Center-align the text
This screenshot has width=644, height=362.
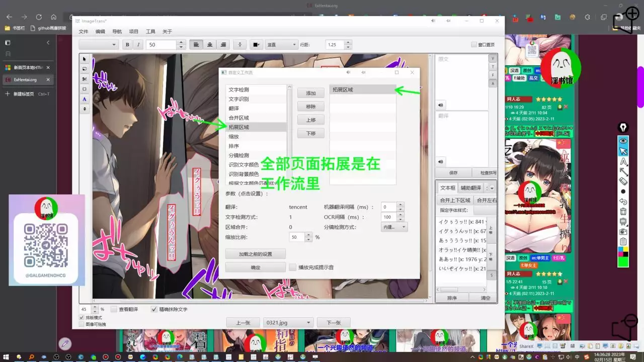(210, 45)
